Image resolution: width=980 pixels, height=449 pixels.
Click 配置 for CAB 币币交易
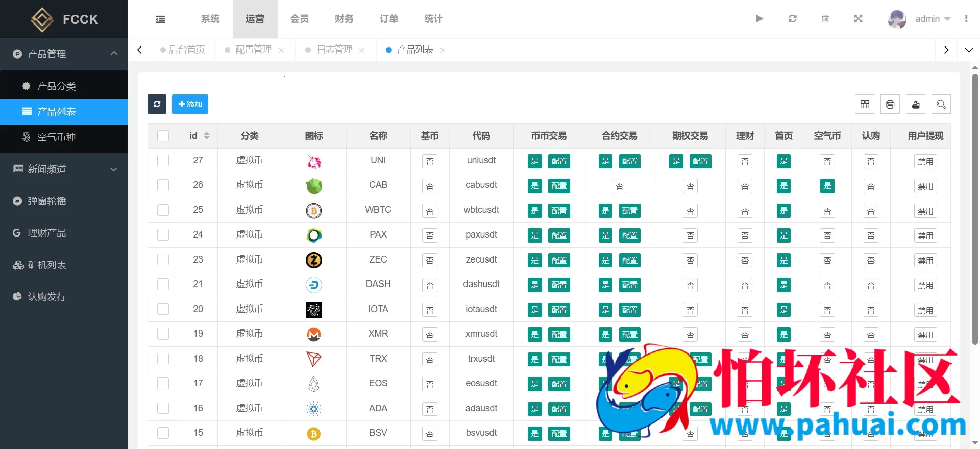click(x=559, y=186)
